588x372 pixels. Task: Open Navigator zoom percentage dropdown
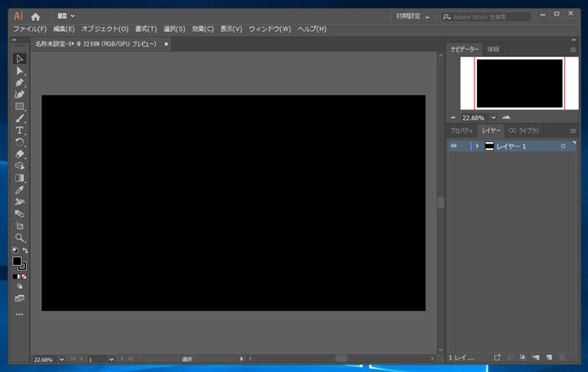coord(493,117)
